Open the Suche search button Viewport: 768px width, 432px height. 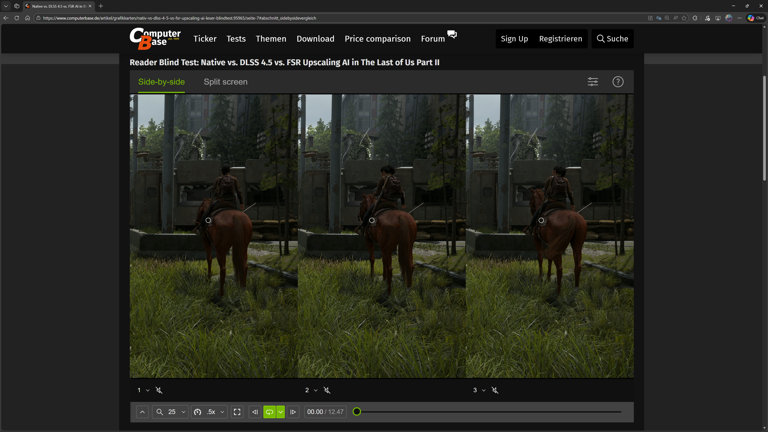[x=612, y=39]
